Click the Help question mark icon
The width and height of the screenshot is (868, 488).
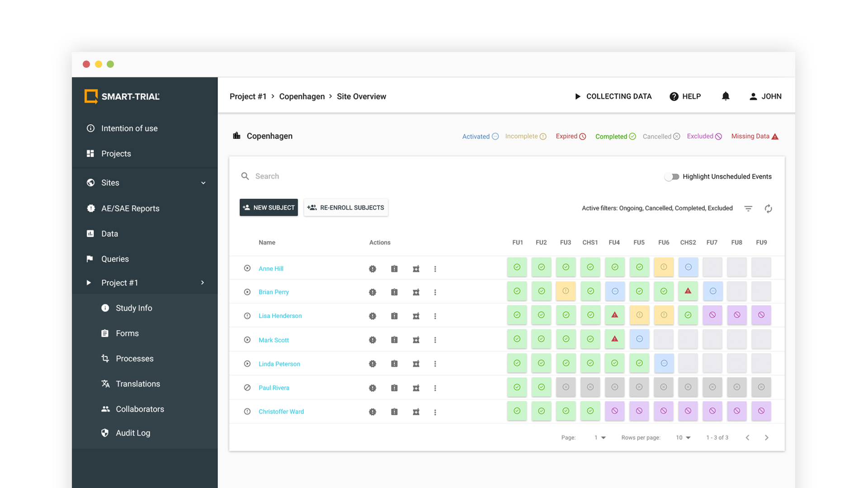click(674, 96)
